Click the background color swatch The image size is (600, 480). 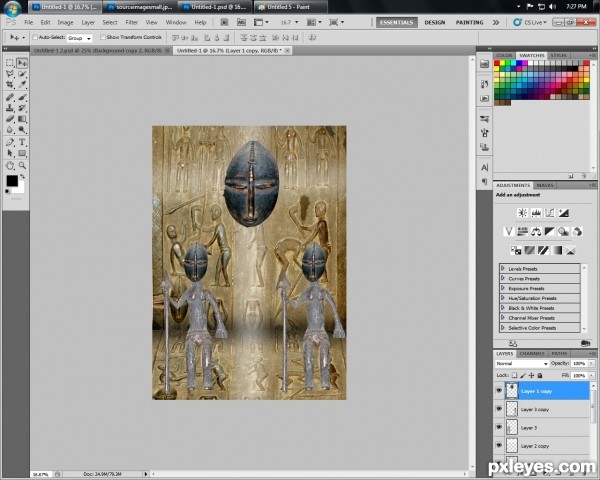pyautogui.click(x=20, y=188)
